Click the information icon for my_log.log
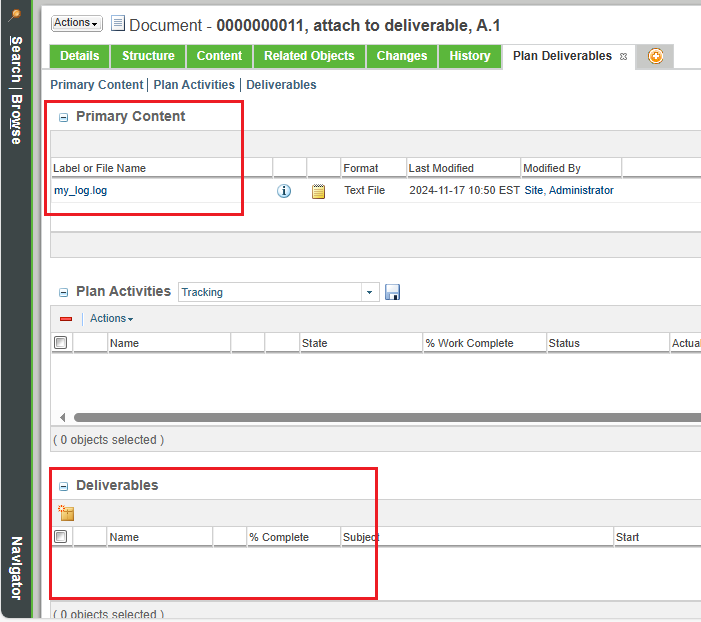Image resolution: width=701 pixels, height=622 pixels. (x=284, y=191)
